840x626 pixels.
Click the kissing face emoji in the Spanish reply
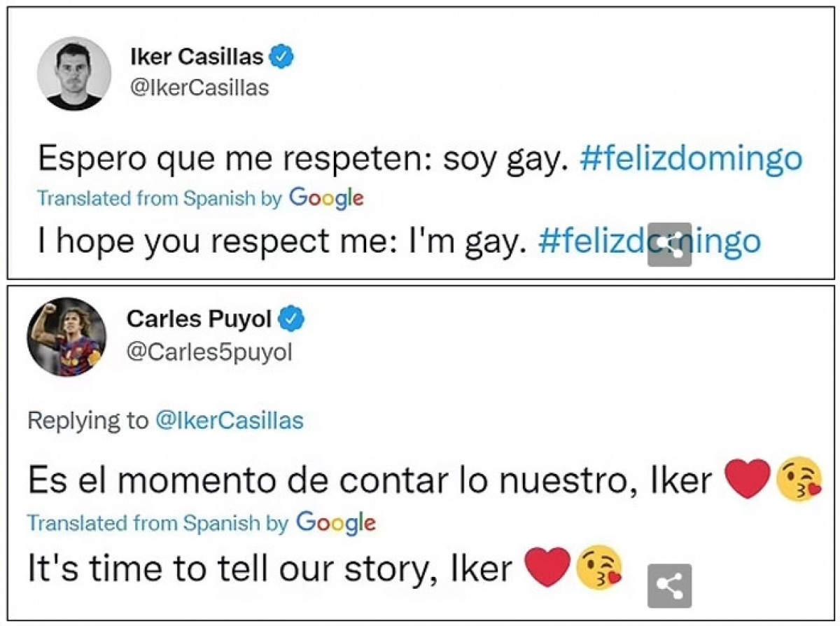click(x=799, y=480)
